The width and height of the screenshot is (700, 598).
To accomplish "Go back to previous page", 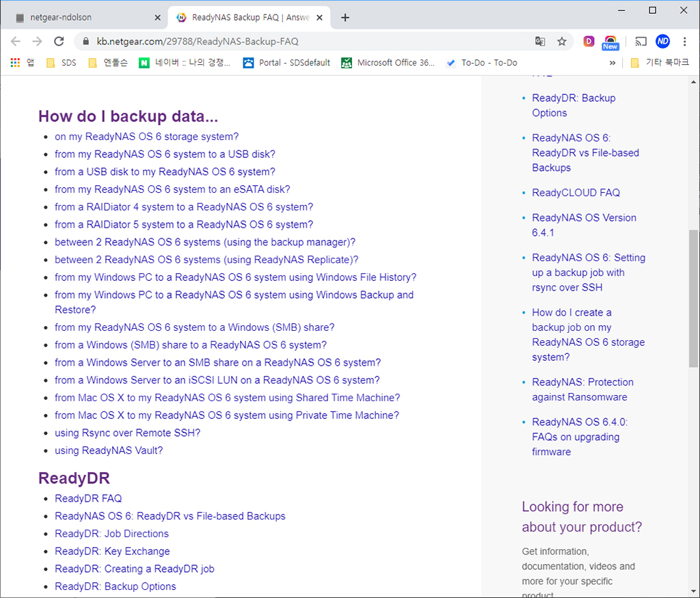I will [x=16, y=42].
